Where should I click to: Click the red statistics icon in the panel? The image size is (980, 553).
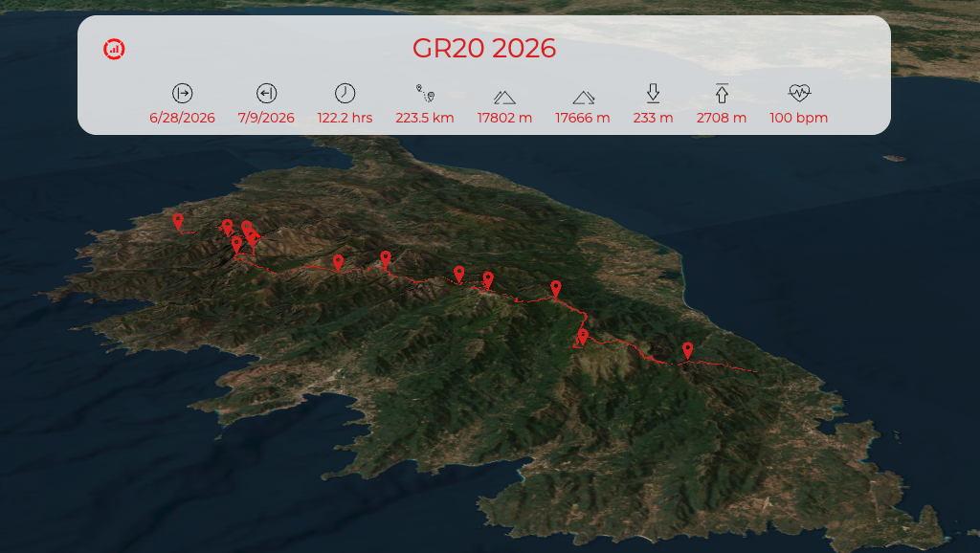point(115,49)
